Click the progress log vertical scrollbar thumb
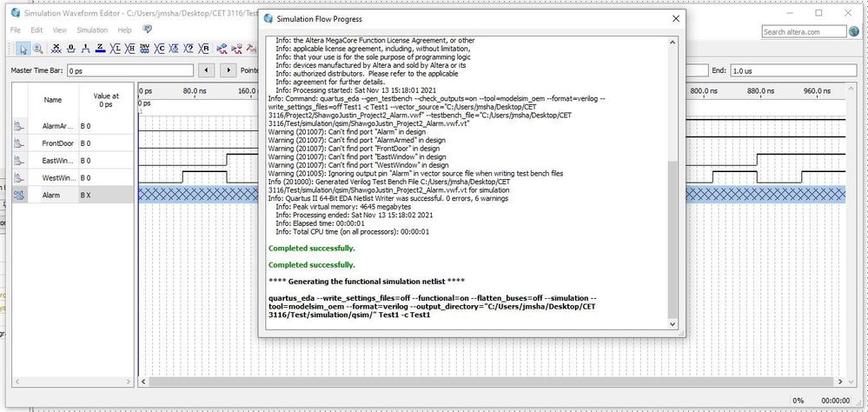The height and width of the screenshot is (412, 868). click(673, 239)
